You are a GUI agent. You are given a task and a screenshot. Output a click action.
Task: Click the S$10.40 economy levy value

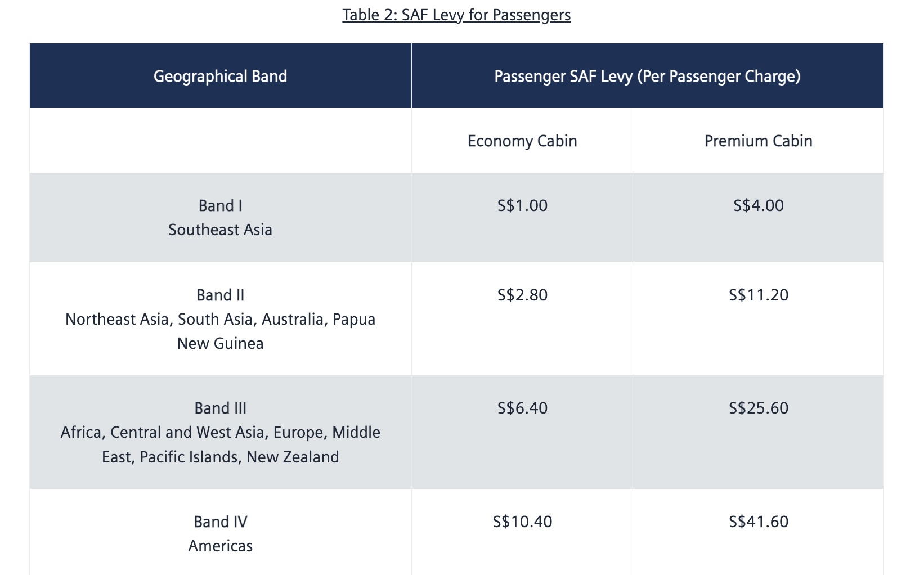click(522, 522)
